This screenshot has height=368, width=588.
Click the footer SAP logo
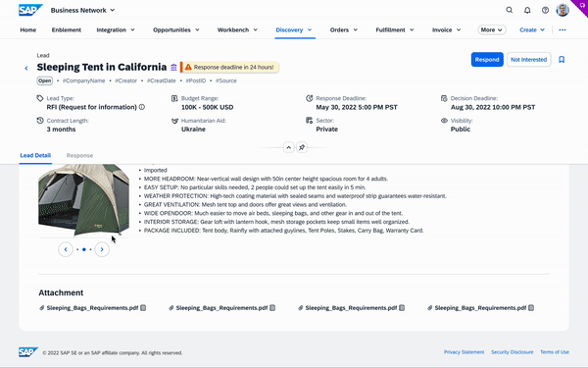click(x=28, y=352)
